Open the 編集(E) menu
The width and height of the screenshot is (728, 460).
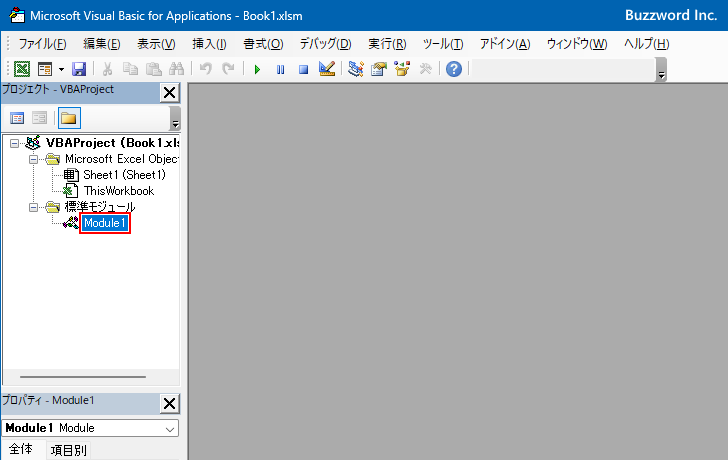[102, 44]
